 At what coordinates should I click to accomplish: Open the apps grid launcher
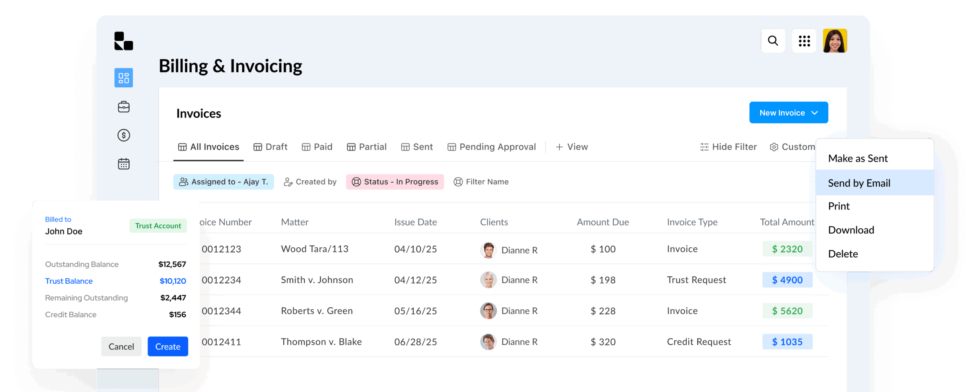coord(804,41)
